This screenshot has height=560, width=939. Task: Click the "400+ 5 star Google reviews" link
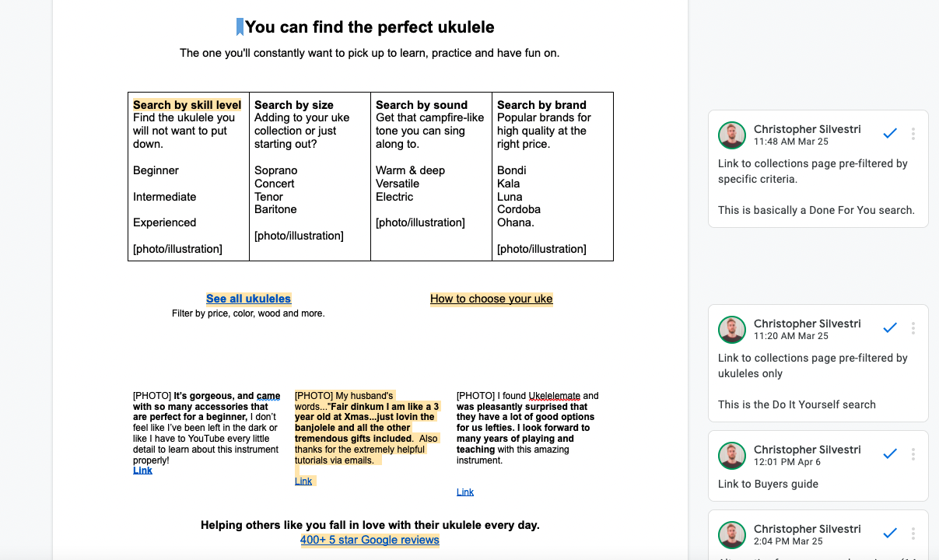tap(370, 540)
